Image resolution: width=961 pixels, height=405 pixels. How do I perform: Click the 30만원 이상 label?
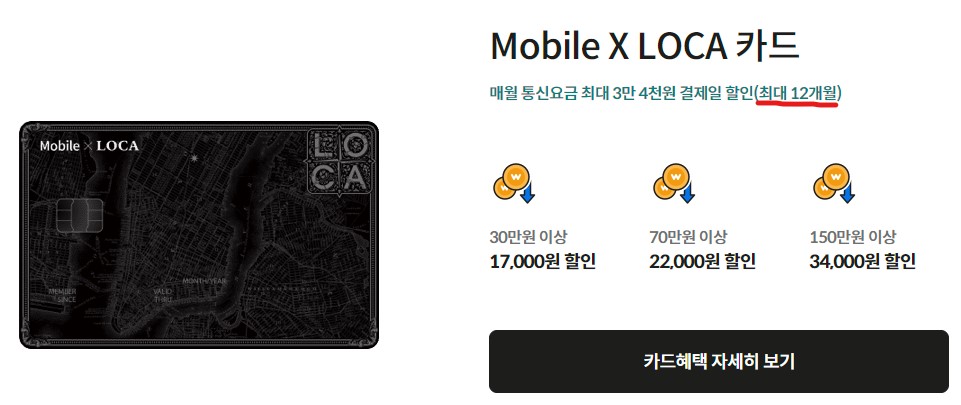(528, 237)
